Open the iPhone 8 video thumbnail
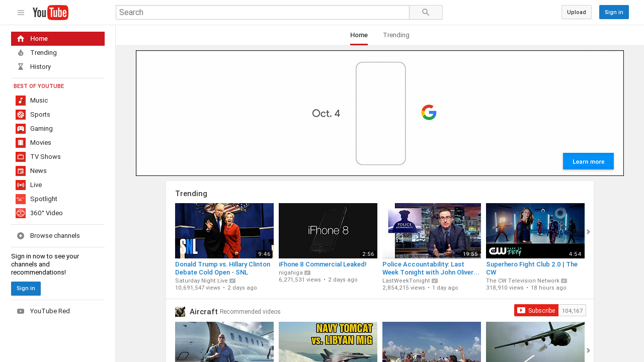Screen dimensions: 644x362 coord(328,231)
